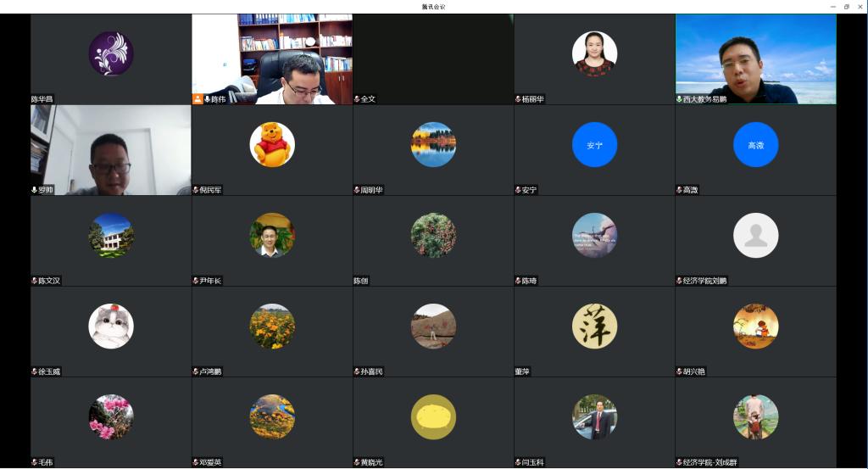Click the muted mic icon beside 闫玉科
The height and width of the screenshot is (469, 868).
(518, 462)
